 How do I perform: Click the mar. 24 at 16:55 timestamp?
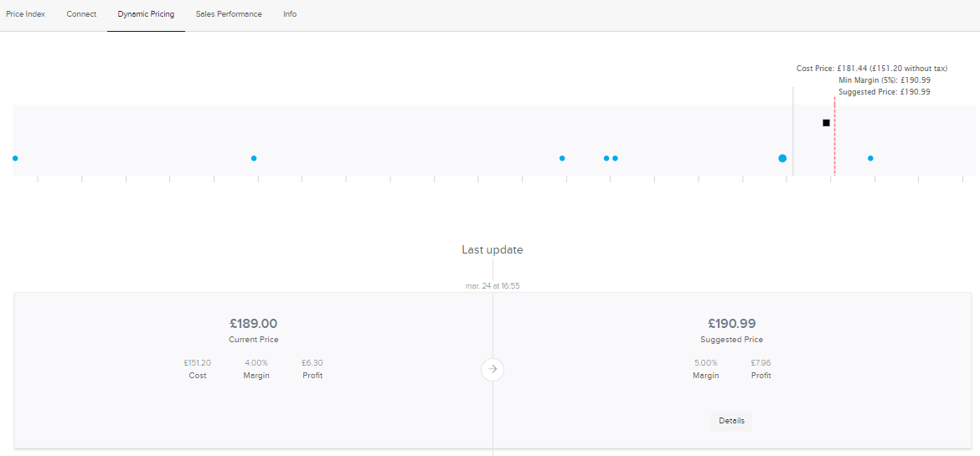(x=493, y=285)
